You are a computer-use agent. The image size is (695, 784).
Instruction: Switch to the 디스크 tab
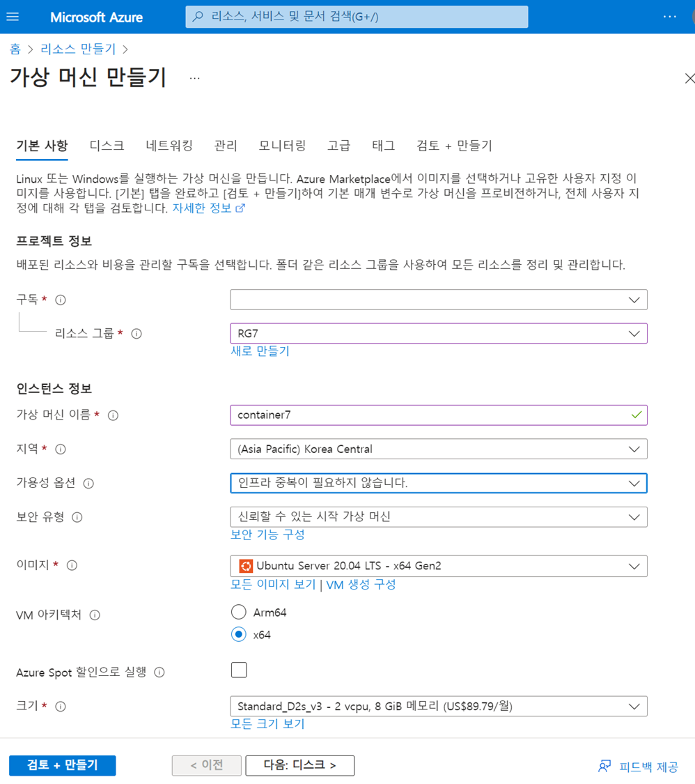click(107, 146)
